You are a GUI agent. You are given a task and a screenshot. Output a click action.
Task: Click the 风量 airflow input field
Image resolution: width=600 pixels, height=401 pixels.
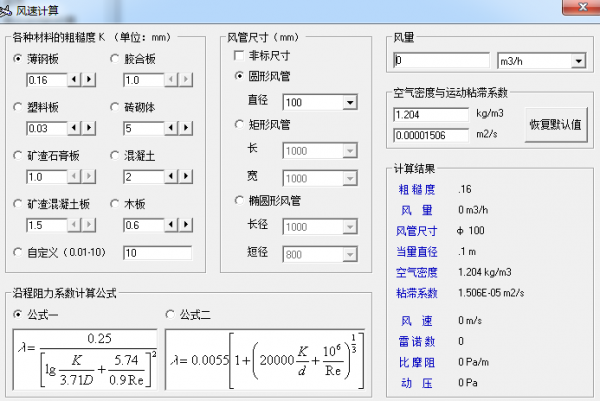[x=442, y=60]
